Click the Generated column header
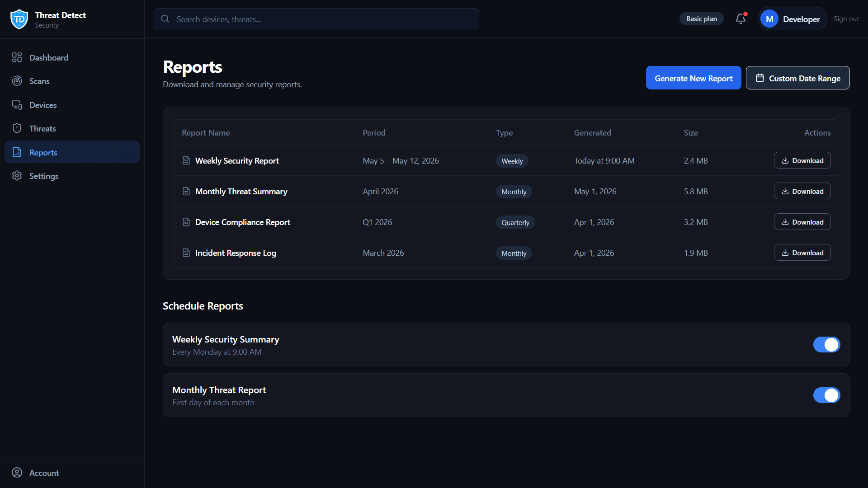Viewport: 868px width, 488px height. click(593, 132)
